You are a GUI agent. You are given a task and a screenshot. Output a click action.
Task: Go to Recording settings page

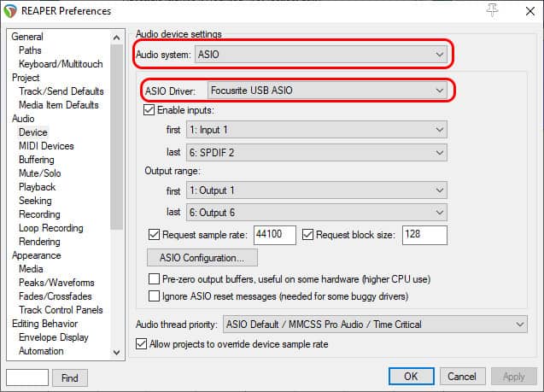39,214
